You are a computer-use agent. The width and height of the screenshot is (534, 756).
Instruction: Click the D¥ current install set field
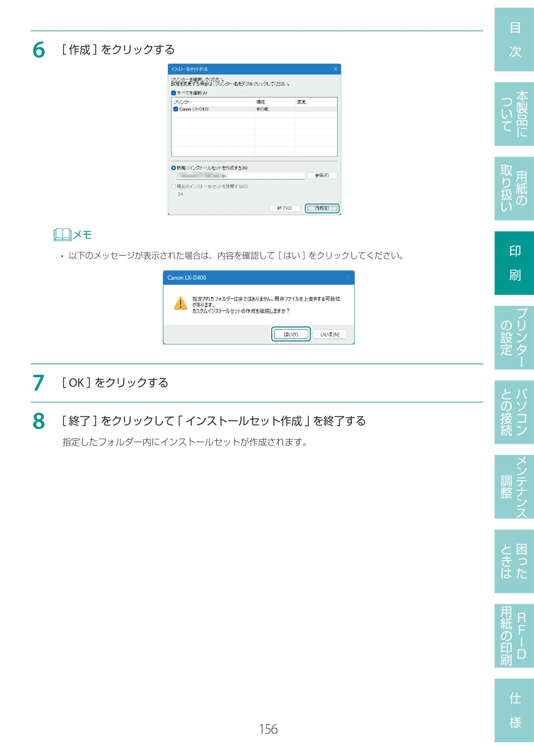[x=240, y=194]
